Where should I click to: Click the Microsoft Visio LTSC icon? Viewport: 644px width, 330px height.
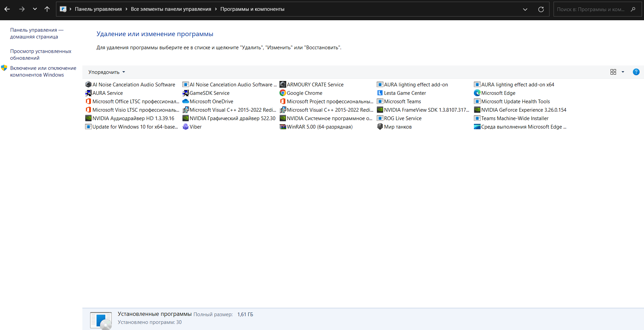(x=88, y=110)
